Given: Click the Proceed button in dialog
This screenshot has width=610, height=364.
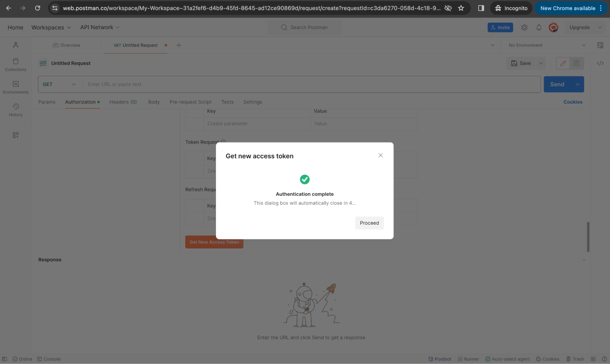Looking at the screenshot, I should pyautogui.click(x=369, y=223).
